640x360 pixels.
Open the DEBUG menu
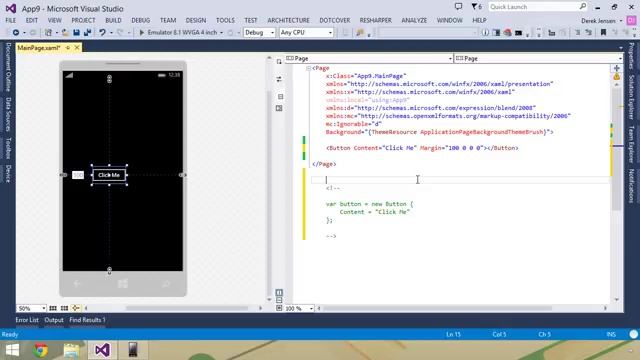point(140,20)
